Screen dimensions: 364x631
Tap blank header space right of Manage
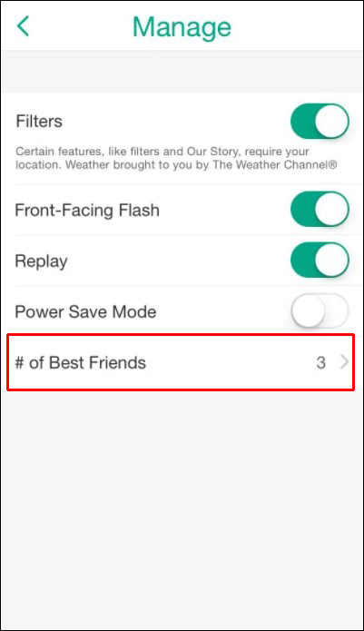point(298,26)
